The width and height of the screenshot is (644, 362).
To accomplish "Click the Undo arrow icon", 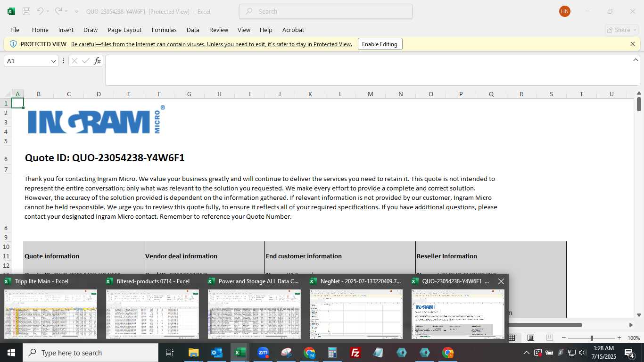I will click(40, 11).
